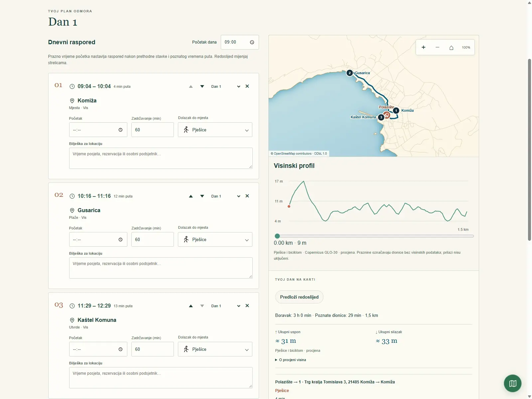Click Predloži redoslijed button
This screenshot has height=399, width=532.
pos(299,297)
